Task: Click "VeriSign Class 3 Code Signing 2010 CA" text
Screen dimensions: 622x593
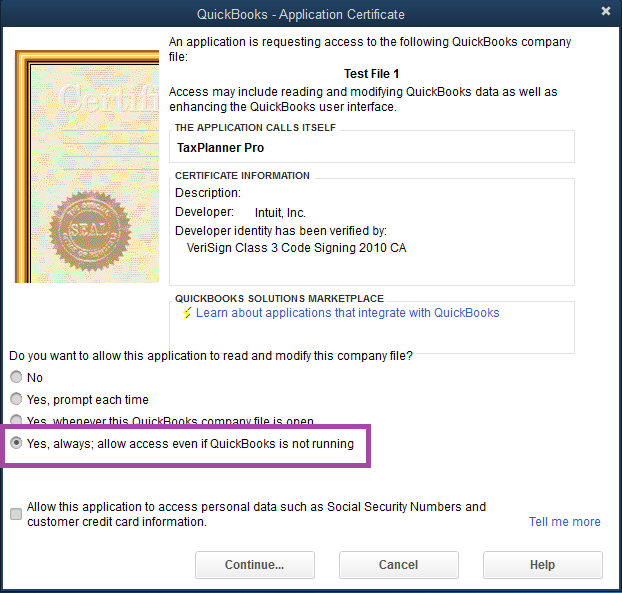Action: coord(296,248)
